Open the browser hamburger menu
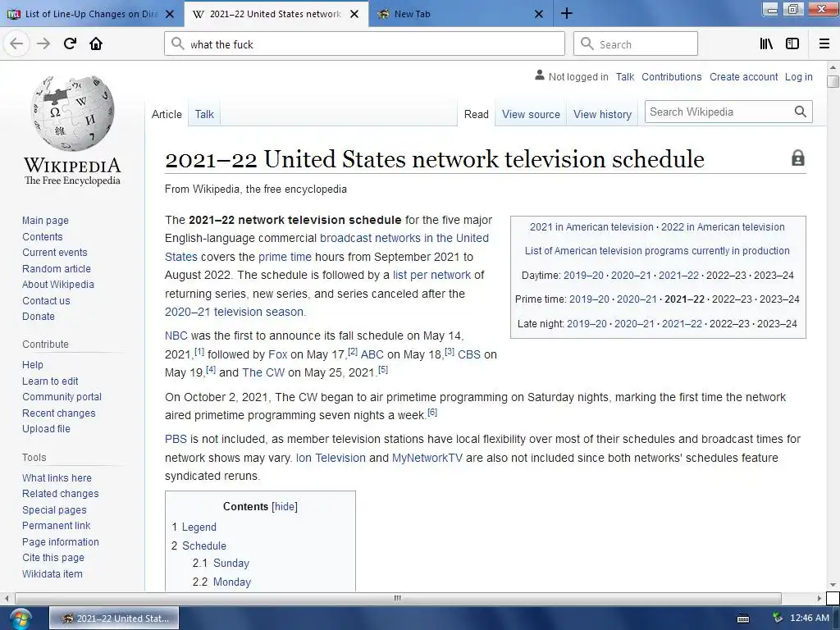The width and height of the screenshot is (840, 630). pos(824,44)
